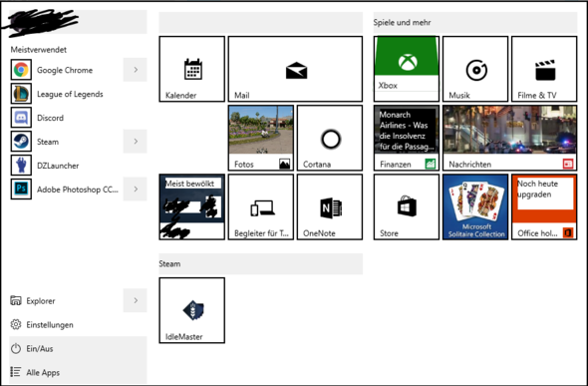Open the Discord app icon
Viewport: 588px width, 386px height.
[x=21, y=118]
